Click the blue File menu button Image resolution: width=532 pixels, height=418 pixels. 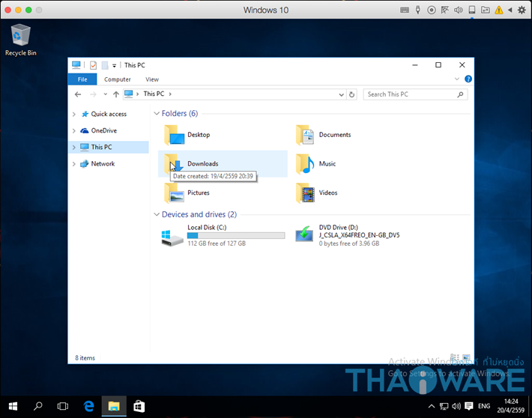[82, 79]
